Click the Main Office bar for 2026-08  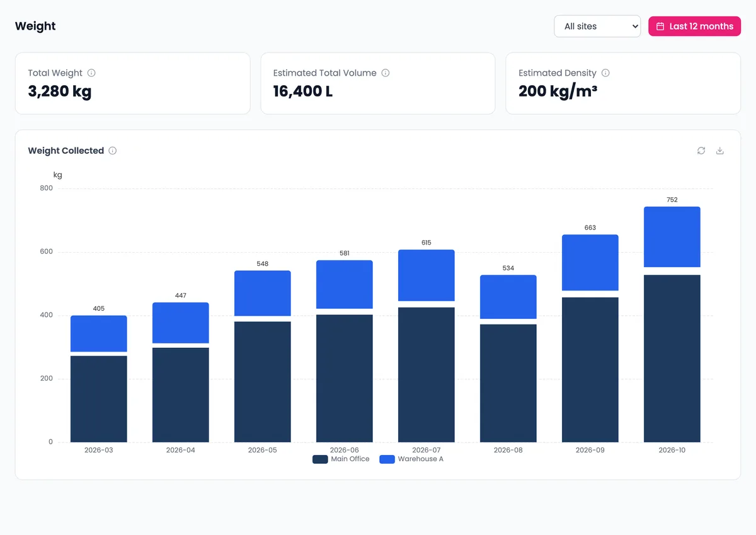pyautogui.click(x=508, y=383)
